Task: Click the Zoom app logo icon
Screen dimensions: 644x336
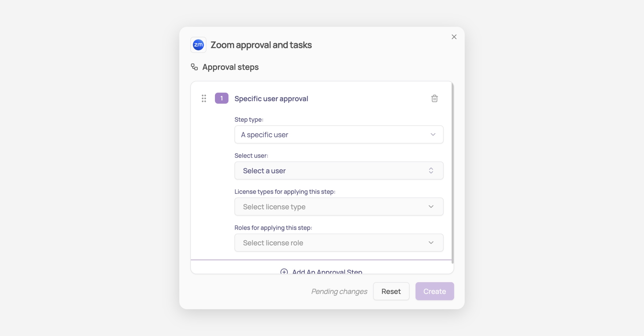Action: click(x=198, y=45)
